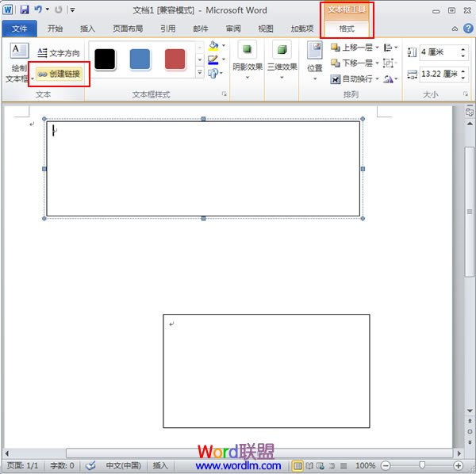Screen dimensions: 476x474
Task: Click 下移一层 send backward button
Action: 351,63
